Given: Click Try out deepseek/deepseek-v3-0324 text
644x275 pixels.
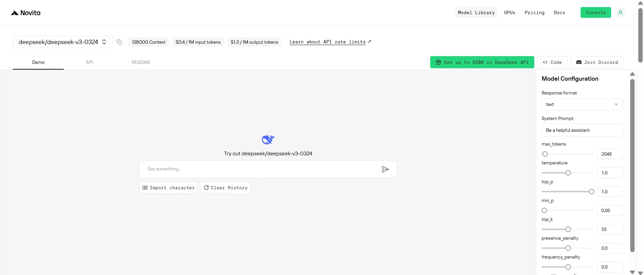Looking at the screenshot, I should [x=268, y=154].
